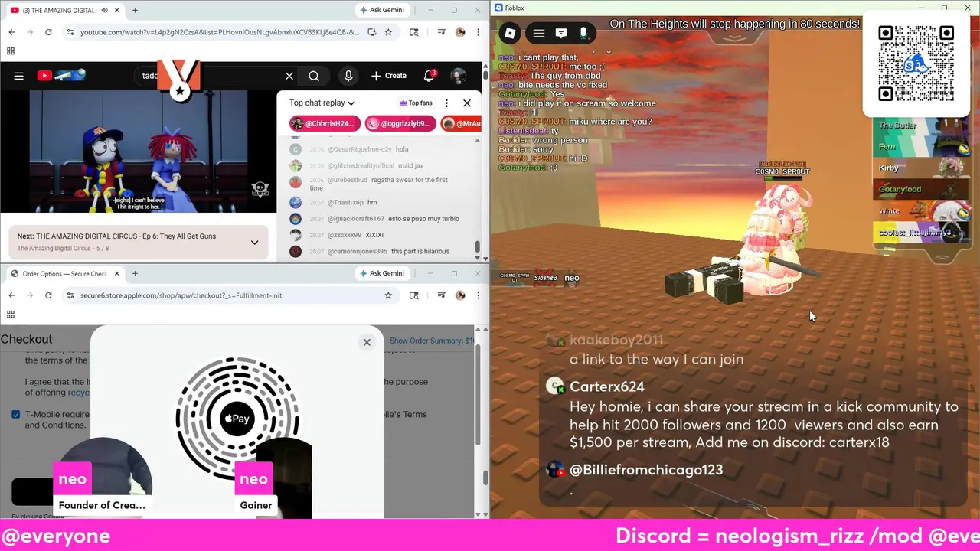
Task: Select White in Roblox player list
Action: (x=920, y=210)
